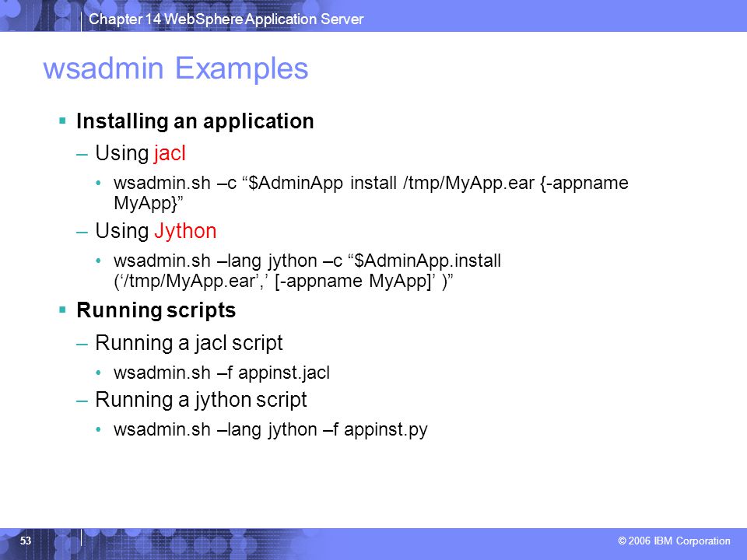Click the red word 'jacl' after 'Using'
747x560 pixels.
pos(170,153)
